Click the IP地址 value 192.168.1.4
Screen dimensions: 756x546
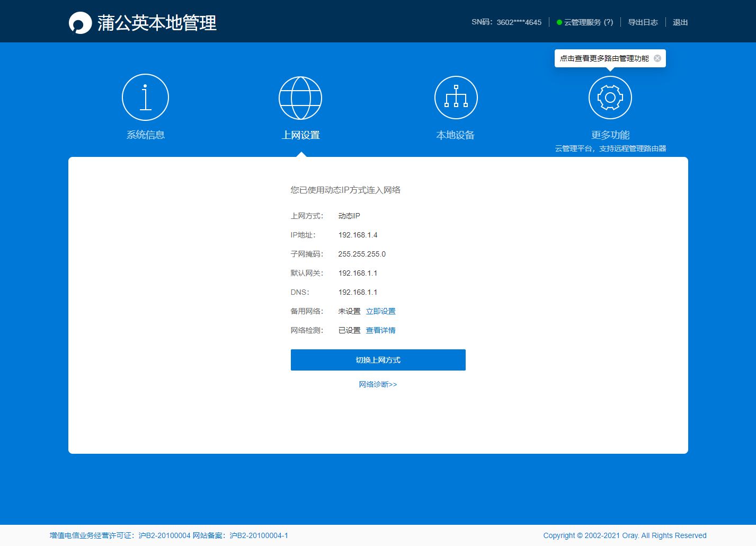358,235
